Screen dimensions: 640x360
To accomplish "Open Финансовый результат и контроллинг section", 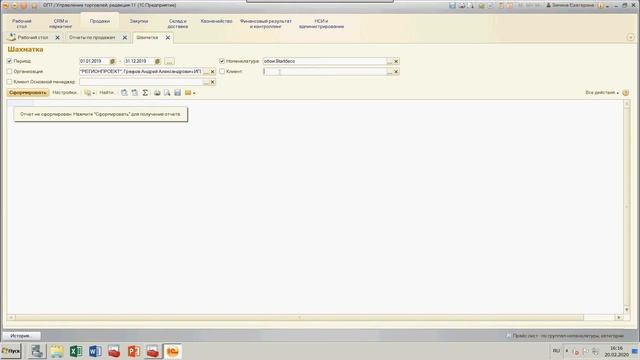I will coord(265,24).
